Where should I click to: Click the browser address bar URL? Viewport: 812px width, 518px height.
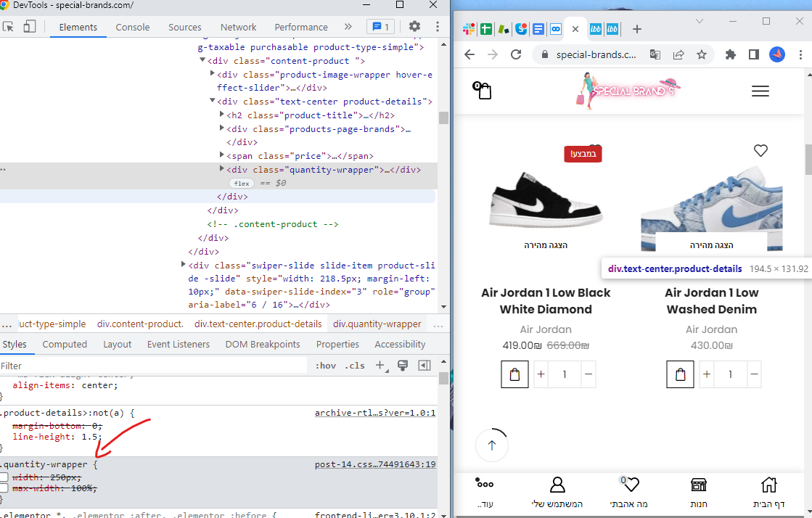tap(596, 54)
